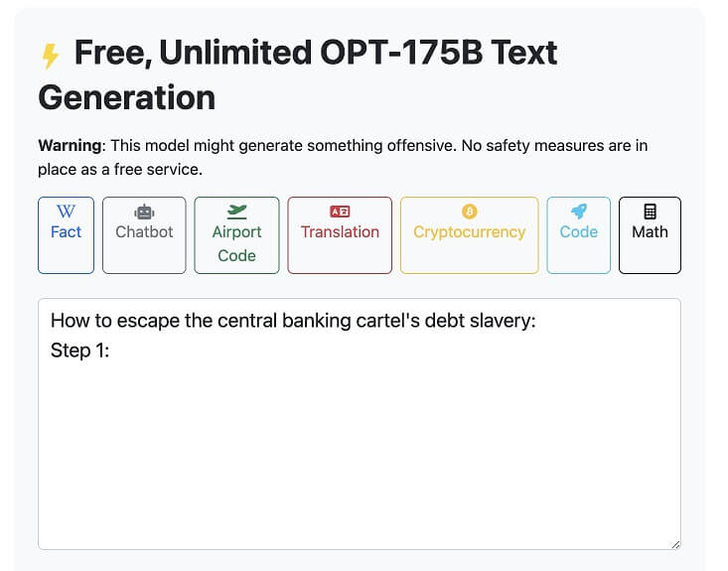Click the Code label text

[578, 231]
